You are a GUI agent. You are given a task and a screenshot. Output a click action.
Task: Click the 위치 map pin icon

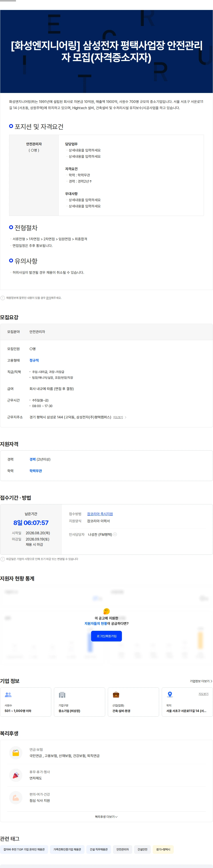(x=170, y=695)
